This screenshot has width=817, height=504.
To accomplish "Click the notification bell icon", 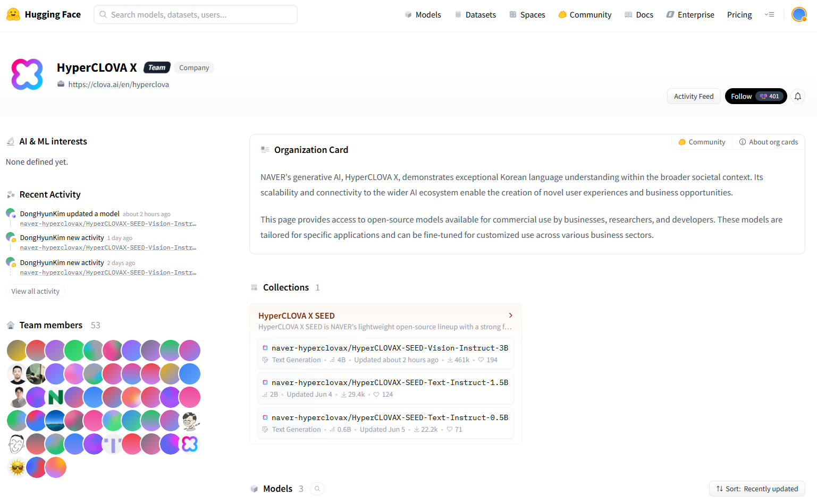I will (797, 96).
